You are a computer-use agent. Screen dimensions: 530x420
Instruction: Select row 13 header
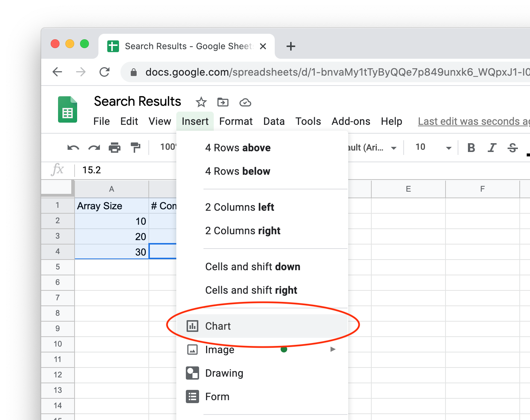point(58,390)
